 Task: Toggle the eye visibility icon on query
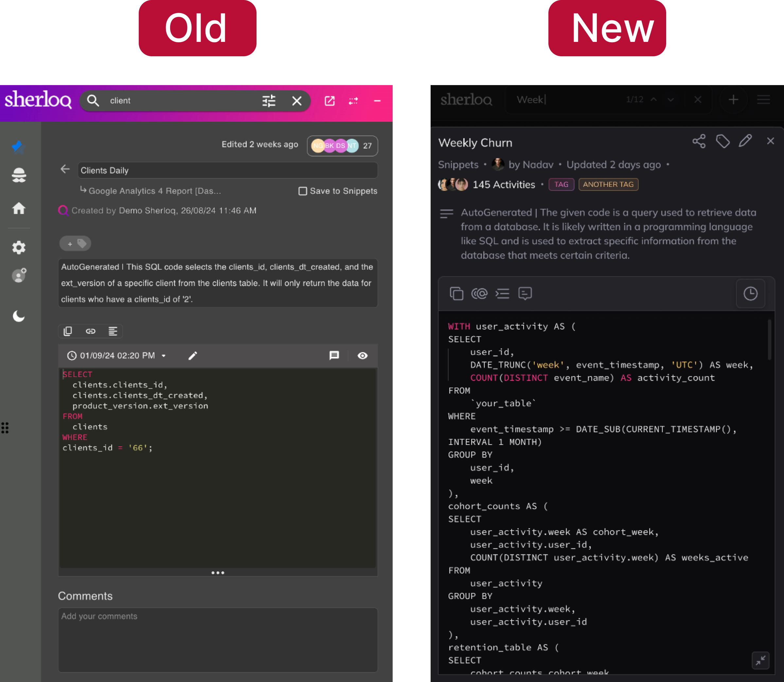click(362, 355)
